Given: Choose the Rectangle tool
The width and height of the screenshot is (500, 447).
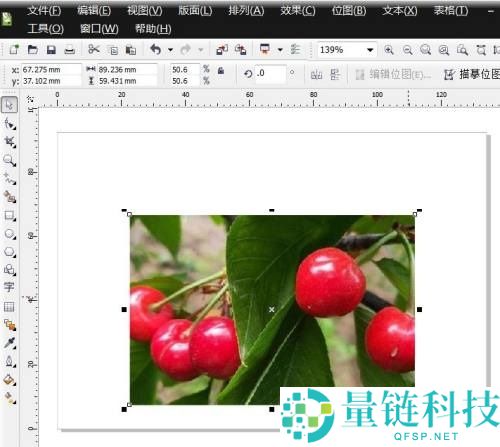Looking at the screenshot, I should pyautogui.click(x=9, y=216).
